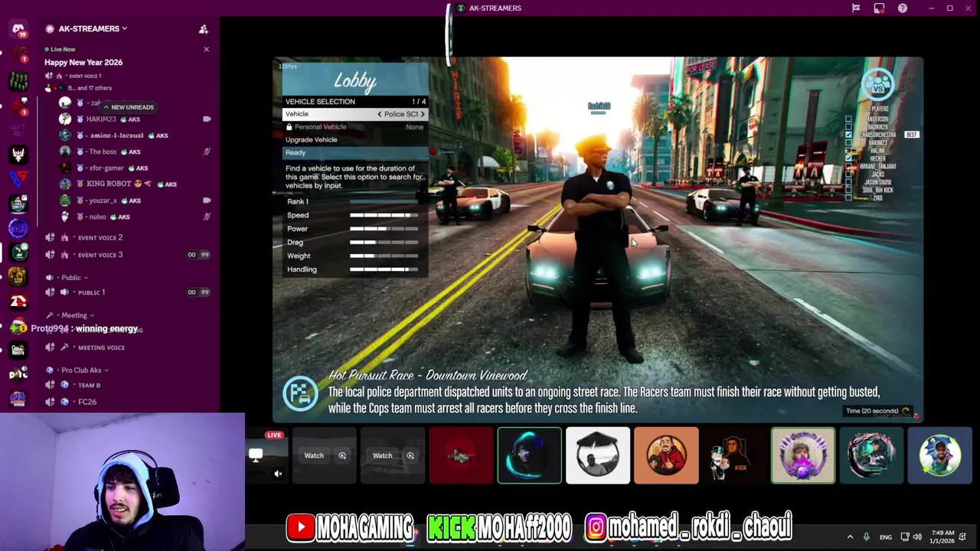The image size is (980, 551).
Task: Open the Discord inbox flag icon in title bar
Action: [856, 8]
